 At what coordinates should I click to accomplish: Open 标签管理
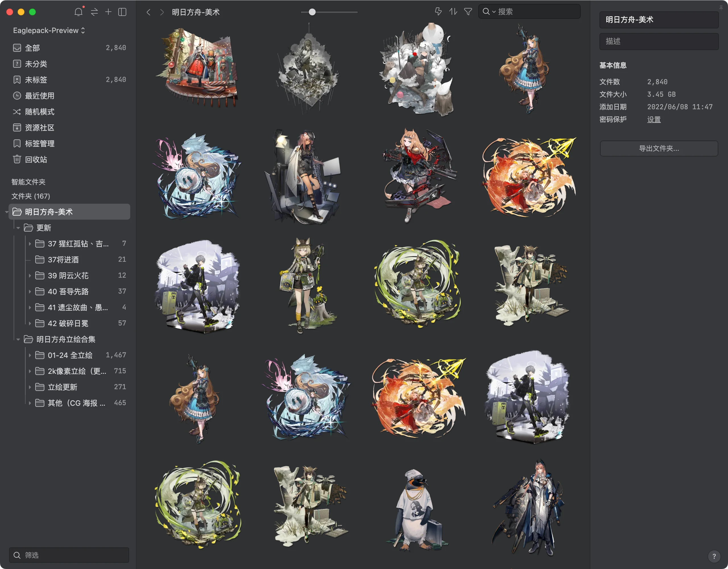click(x=69, y=143)
